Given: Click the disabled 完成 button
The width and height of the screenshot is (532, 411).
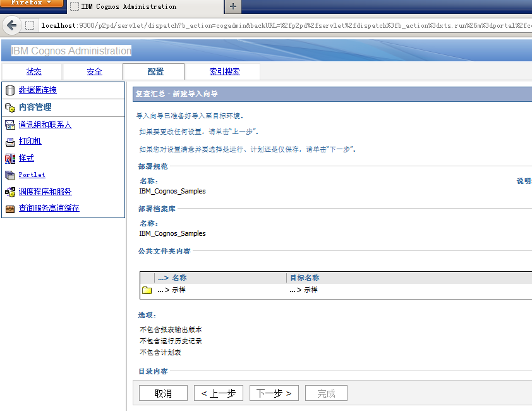Looking at the screenshot, I should point(327,393).
